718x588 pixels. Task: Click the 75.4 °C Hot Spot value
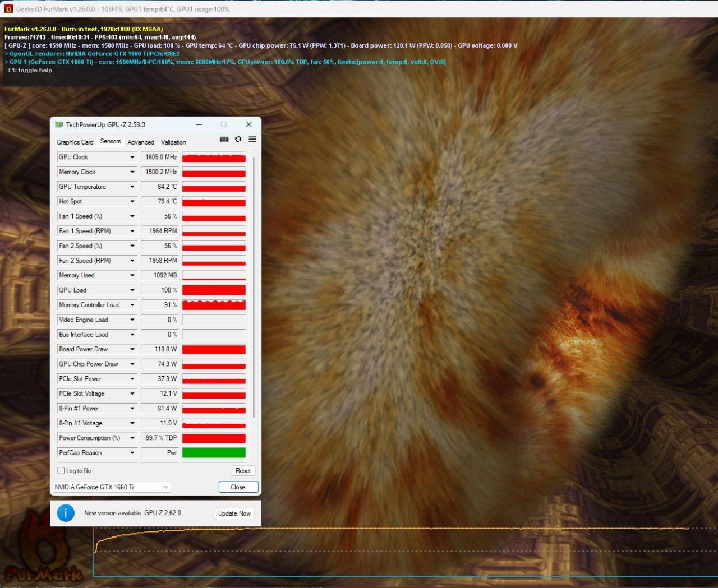pos(160,201)
